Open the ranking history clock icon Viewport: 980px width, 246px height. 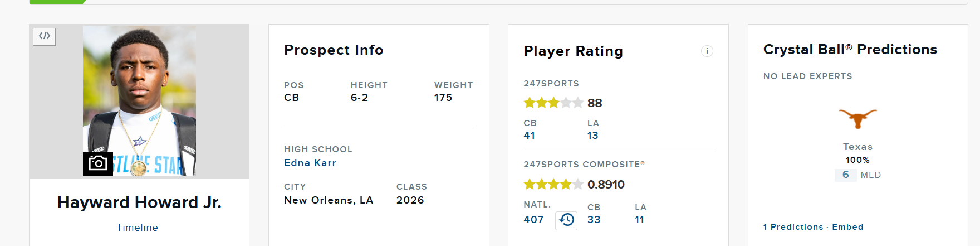pyautogui.click(x=566, y=220)
